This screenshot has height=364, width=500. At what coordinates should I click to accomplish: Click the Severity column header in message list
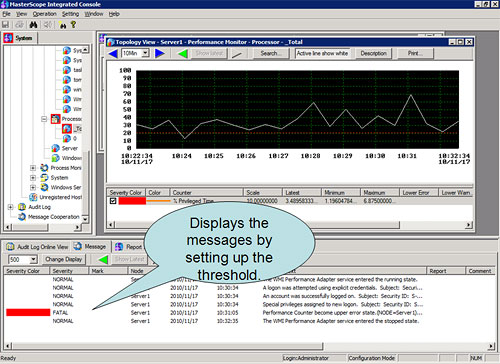point(69,271)
